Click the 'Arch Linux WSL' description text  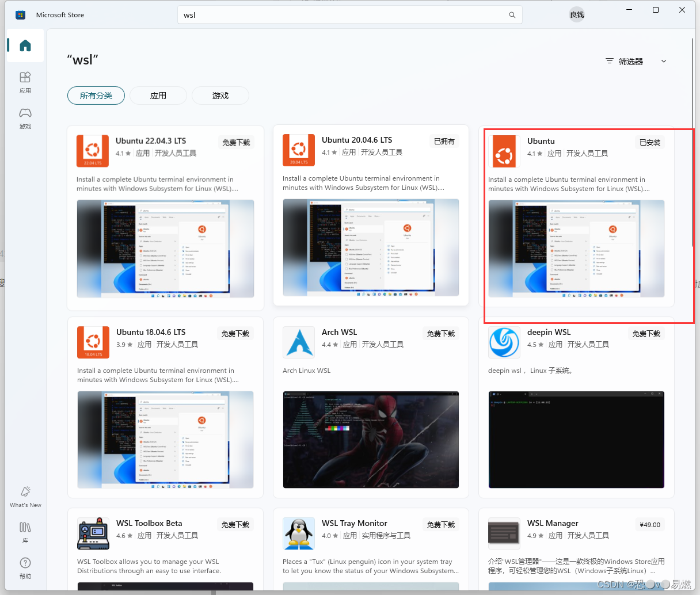[307, 371]
